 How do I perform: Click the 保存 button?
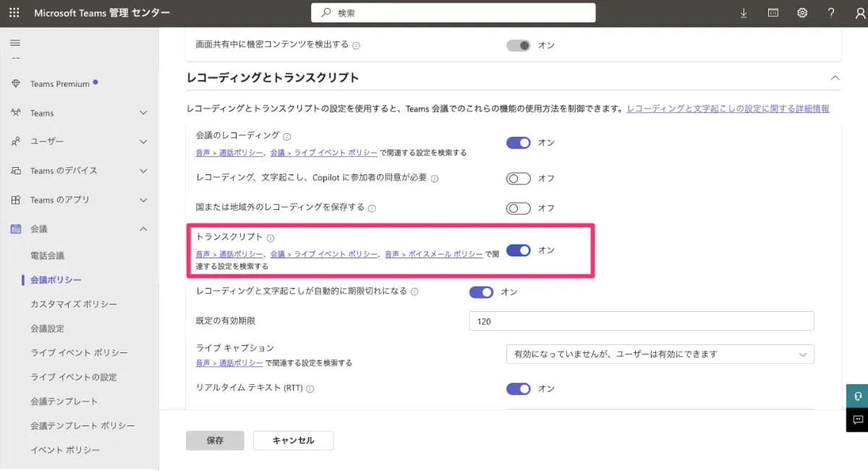tap(215, 440)
